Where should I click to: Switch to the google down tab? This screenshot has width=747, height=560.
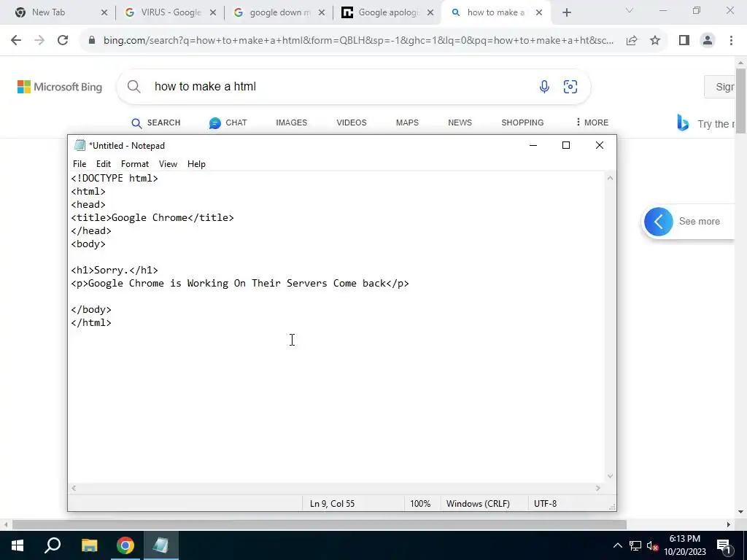tap(279, 13)
